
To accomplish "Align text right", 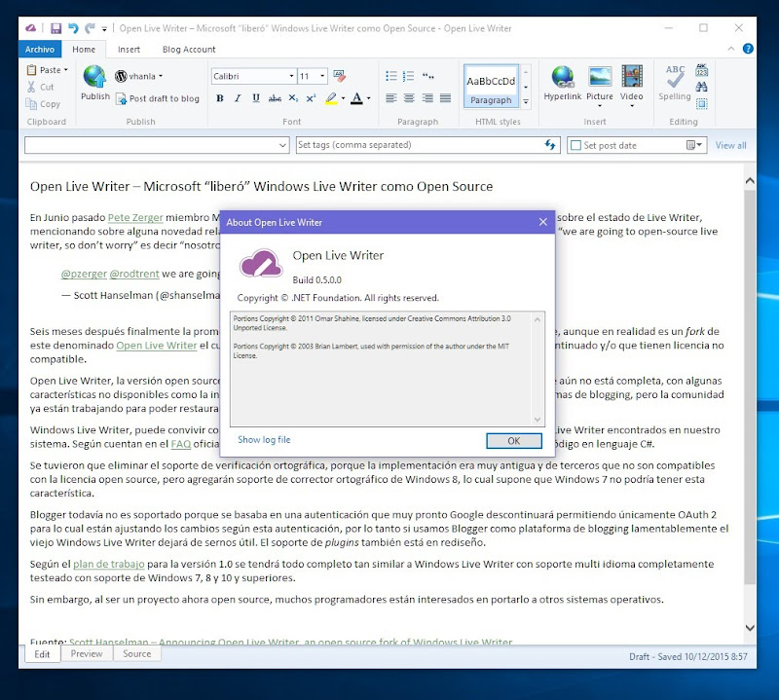I will coord(427,98).
